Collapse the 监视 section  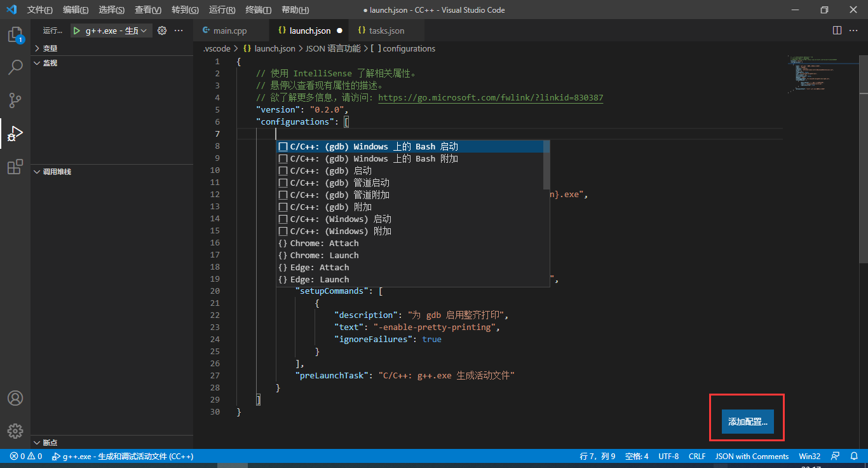[x=111, y=63]
